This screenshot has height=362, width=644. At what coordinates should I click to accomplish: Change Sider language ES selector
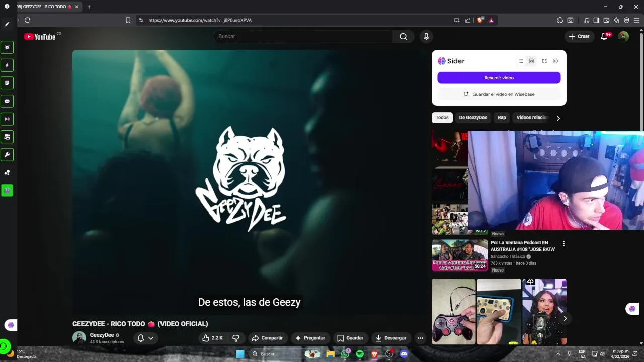[544, 61]
